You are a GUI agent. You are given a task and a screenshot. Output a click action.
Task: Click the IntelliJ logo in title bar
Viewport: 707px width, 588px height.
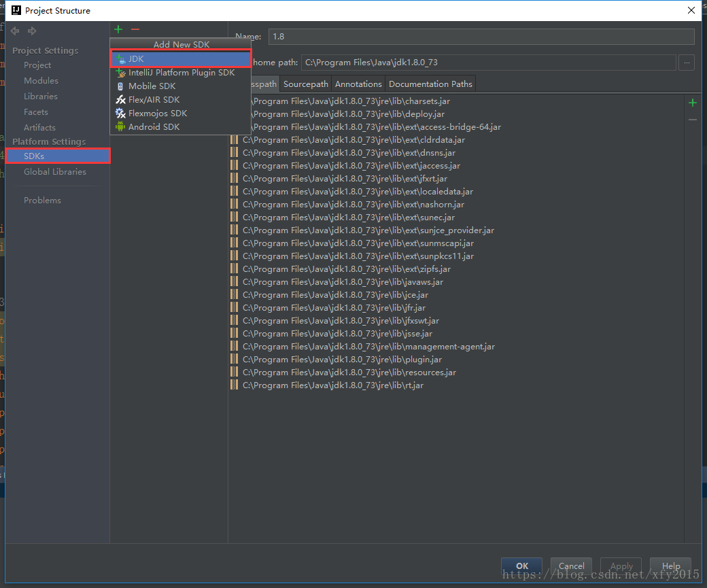(x=16, y=10)
